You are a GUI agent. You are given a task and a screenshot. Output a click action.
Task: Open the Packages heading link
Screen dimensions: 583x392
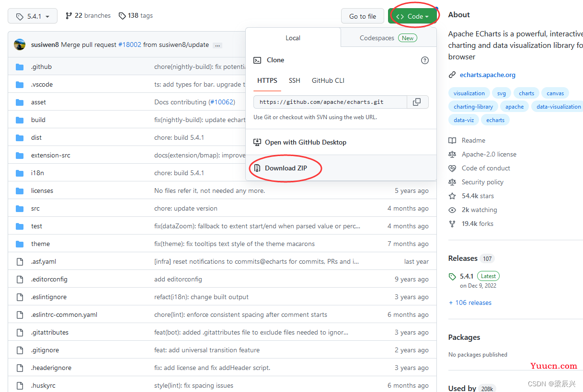pos(464,337)
